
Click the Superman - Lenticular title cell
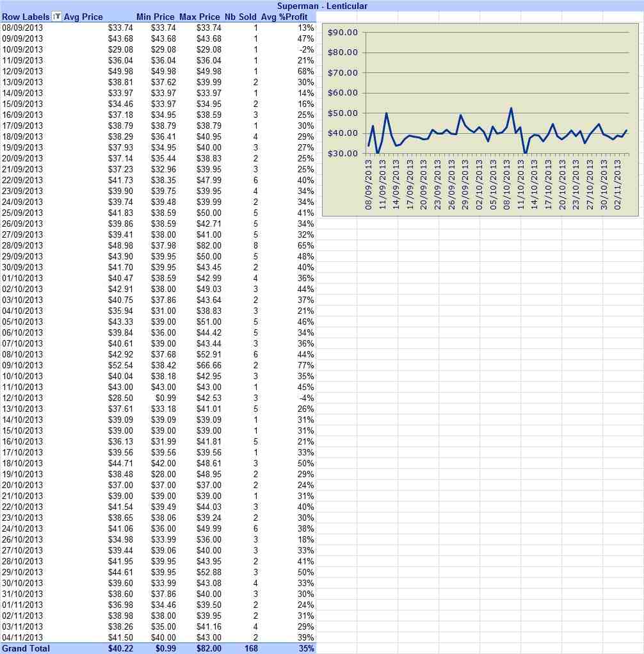322,6
